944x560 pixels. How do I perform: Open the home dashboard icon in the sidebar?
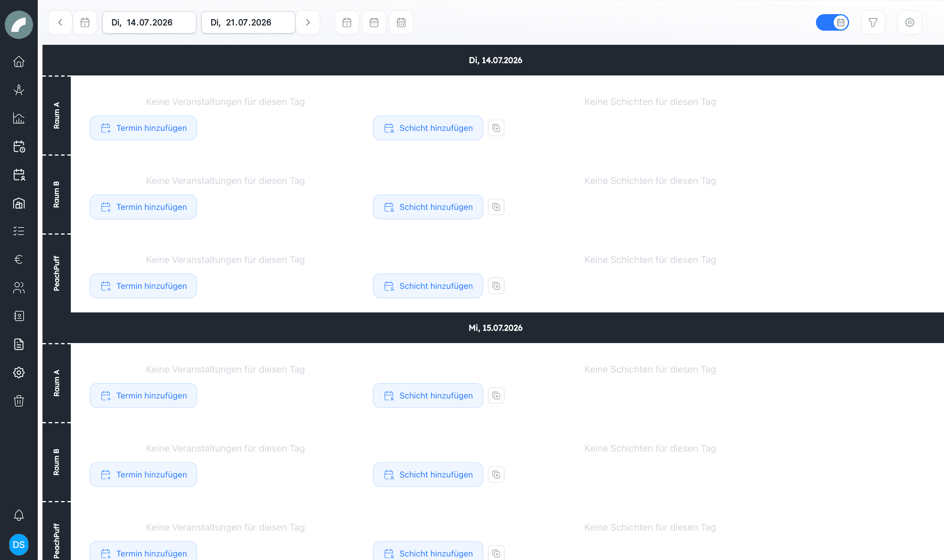point(19,62)
